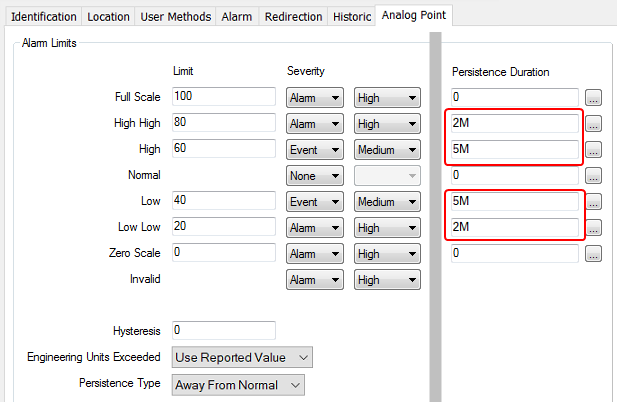The image size is (617, 402).
Task: Click the Zero Scale persistence ellipsis button
Action: (593, 254)
